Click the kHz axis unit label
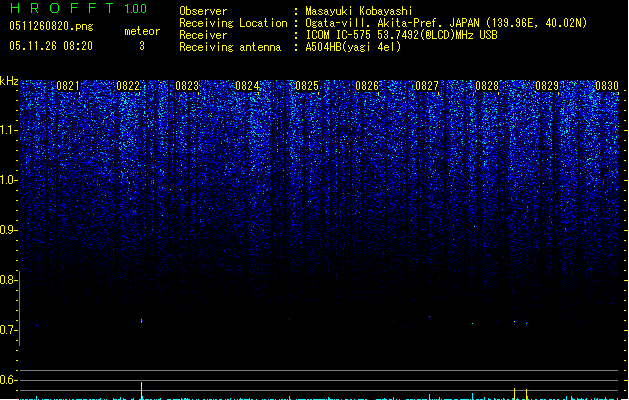The width and height of the screenshot is (629, 400). [9, 81]
